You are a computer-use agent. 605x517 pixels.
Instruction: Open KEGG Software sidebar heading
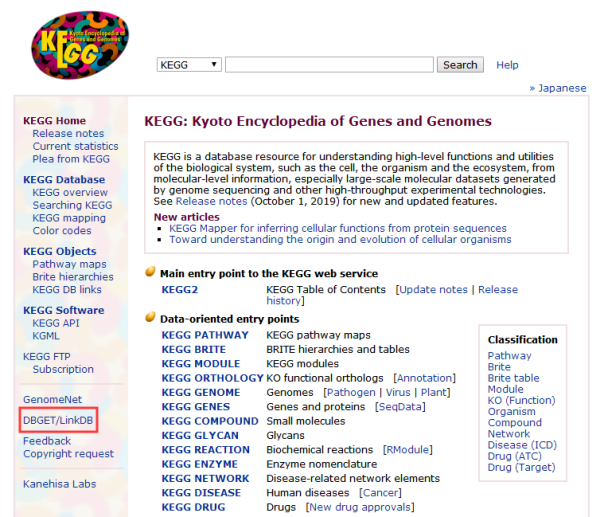click(x=64, y=311)
